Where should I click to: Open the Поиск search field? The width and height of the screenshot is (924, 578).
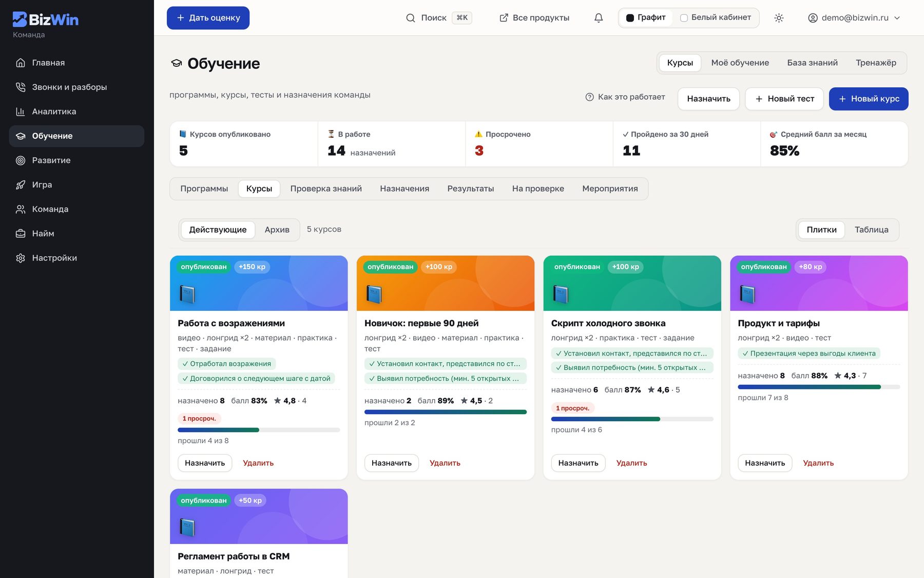coord(439,18)
